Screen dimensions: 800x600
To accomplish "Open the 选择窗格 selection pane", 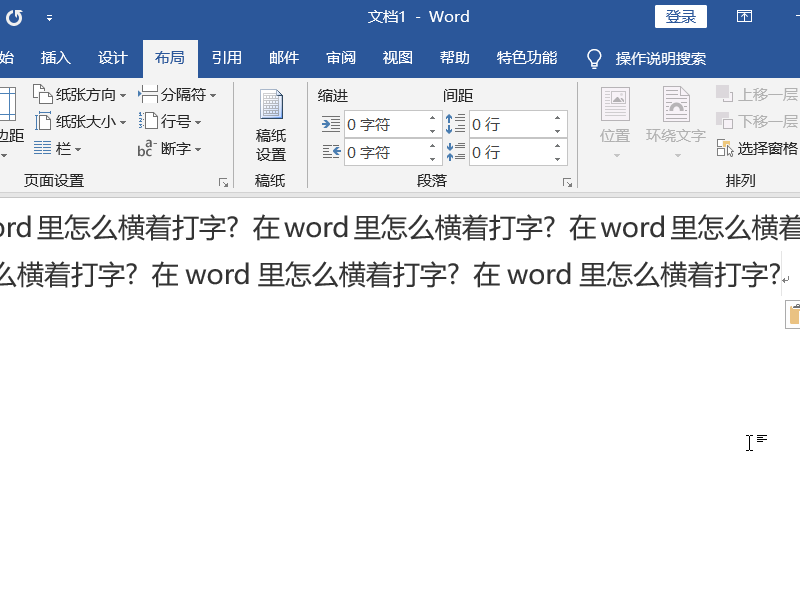I will (753, 148).
